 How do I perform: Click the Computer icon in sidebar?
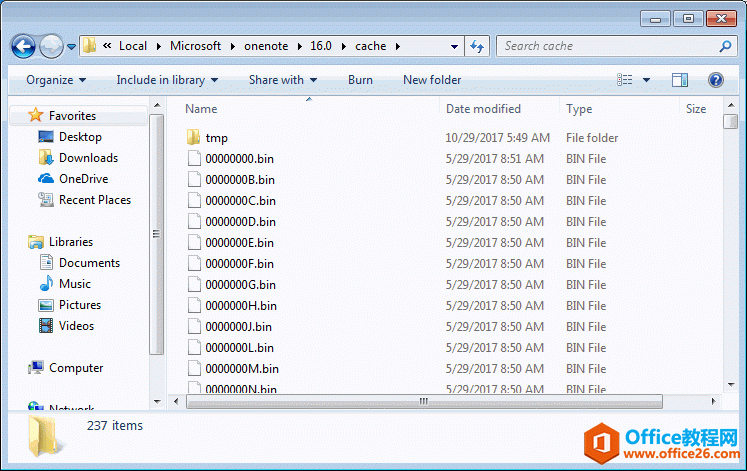click(36, 368)
